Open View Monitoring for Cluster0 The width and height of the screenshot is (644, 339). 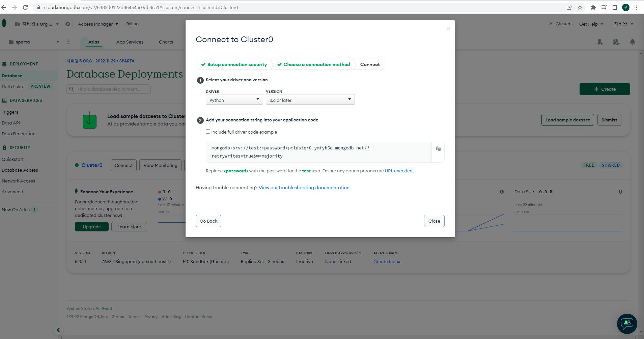click(x=160, y=165)
